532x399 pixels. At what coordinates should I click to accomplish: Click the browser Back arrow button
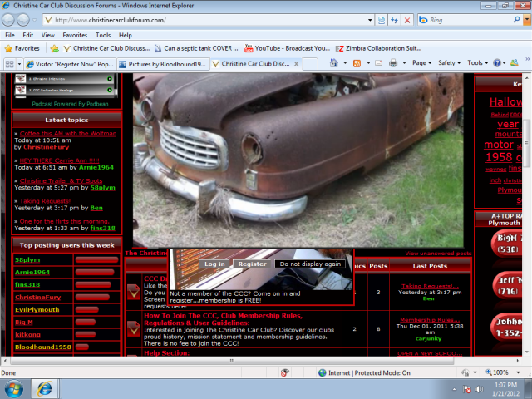click(8, 20)
